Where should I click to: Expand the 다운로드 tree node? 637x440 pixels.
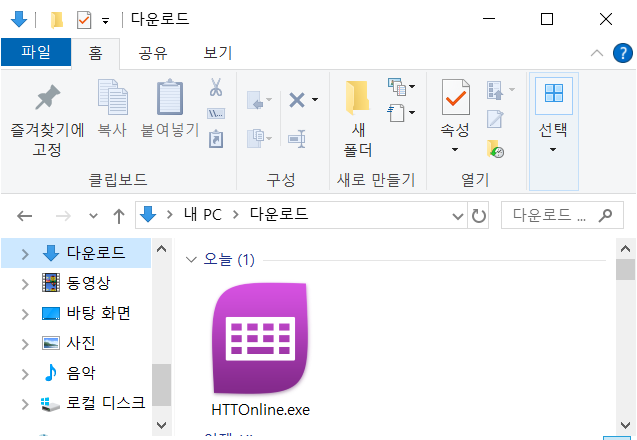click(x=25, y=254)
